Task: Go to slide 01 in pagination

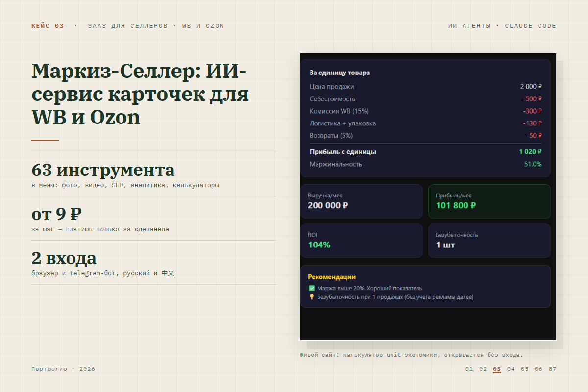Action: click(x=469, y=369)
